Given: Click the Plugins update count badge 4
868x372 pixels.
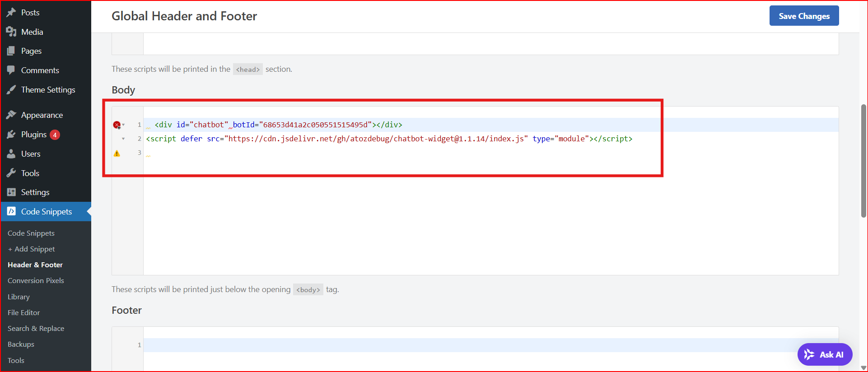Looking at the screenshot, I should coord(55,135).
